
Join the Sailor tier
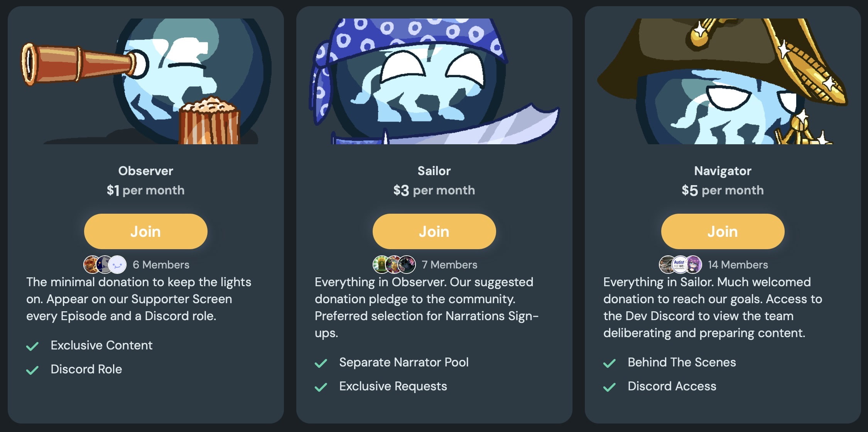[x=434, y=231]
